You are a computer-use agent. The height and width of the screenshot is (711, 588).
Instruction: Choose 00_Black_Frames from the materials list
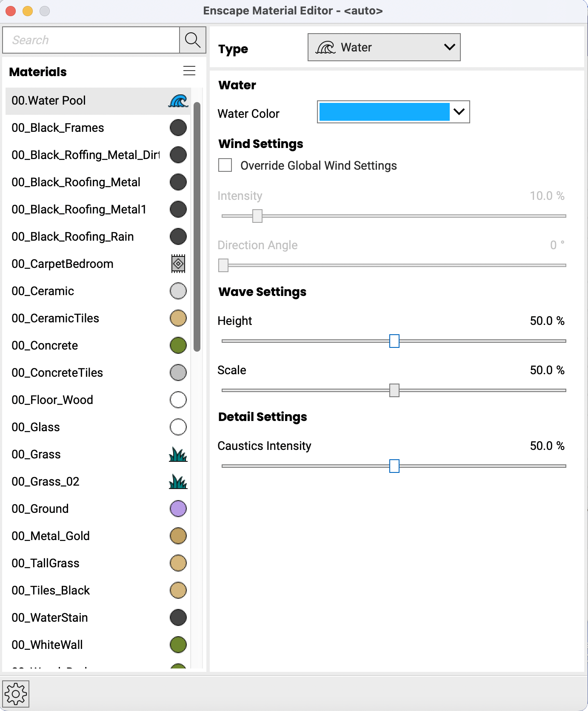(x=58, y=128)
